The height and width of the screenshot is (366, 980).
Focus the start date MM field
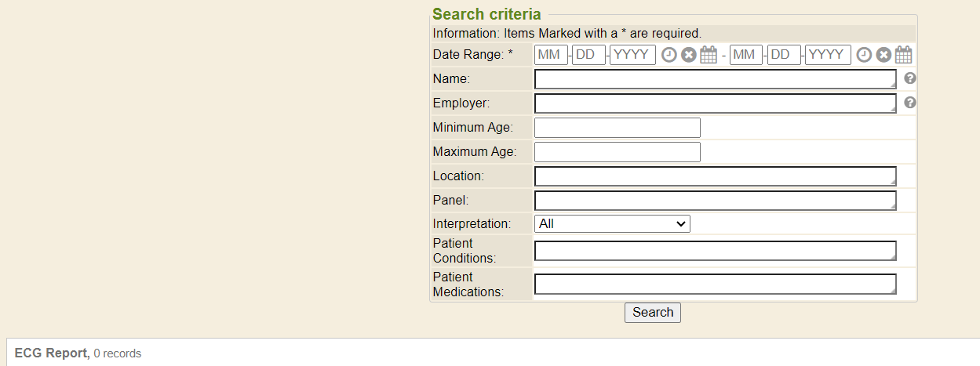coord(551,55)
